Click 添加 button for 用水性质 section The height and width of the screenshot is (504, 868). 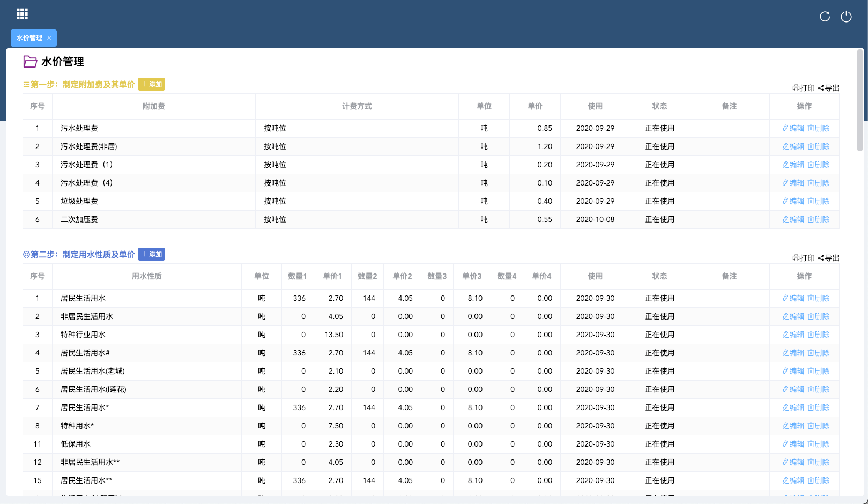tap(151, 254)
